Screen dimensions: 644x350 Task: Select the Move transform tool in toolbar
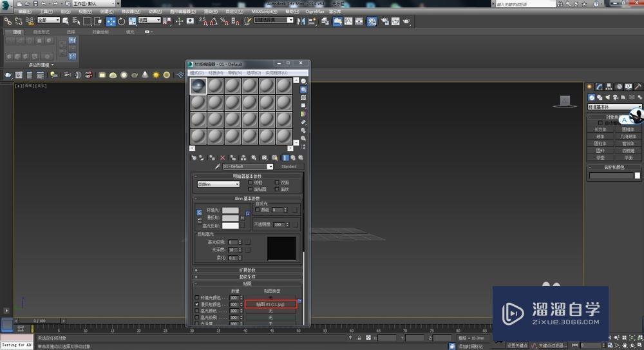click(111, 21)
